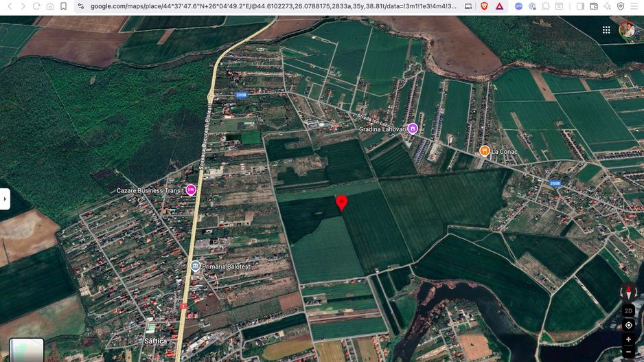The width and height of the screenshot is (644, 362).
Task: Click the Gradina Lahovari map label
Action: pyautogui.click(x=382, y=129)
